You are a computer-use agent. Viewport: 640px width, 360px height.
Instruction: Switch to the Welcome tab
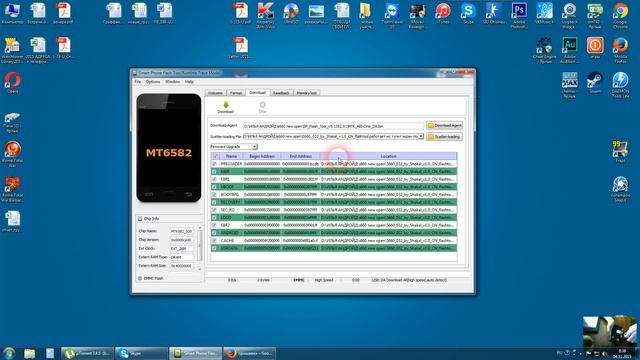[x=216, y=93]
